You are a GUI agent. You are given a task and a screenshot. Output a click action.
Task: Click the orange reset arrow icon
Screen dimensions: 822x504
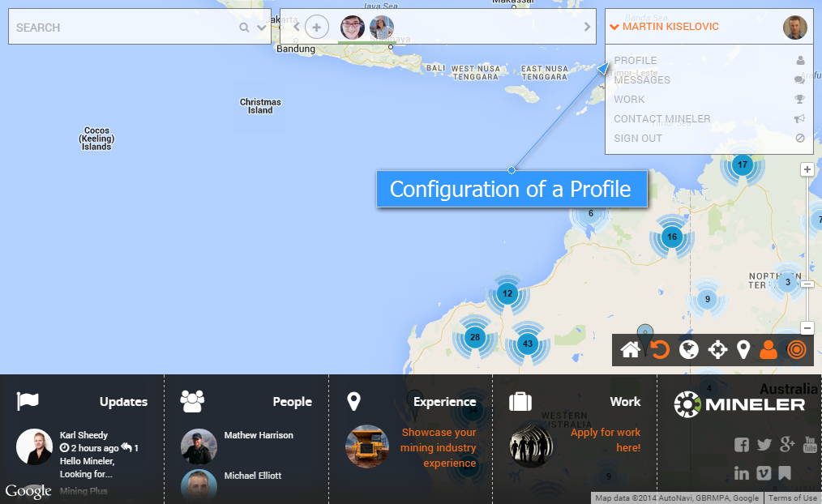(659, 349)
